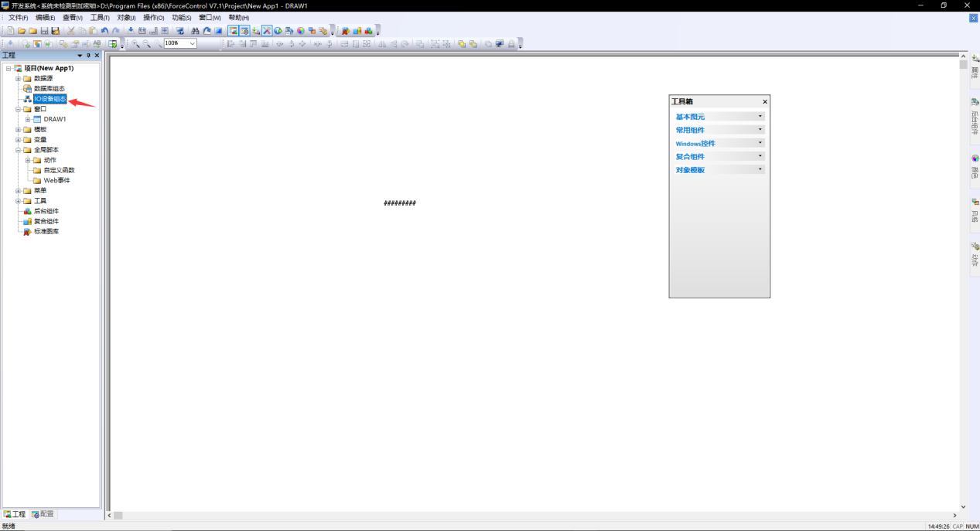Screen dimensions: 980x531
Task: Select the 项目(New App1) root node
Action: 49,69
